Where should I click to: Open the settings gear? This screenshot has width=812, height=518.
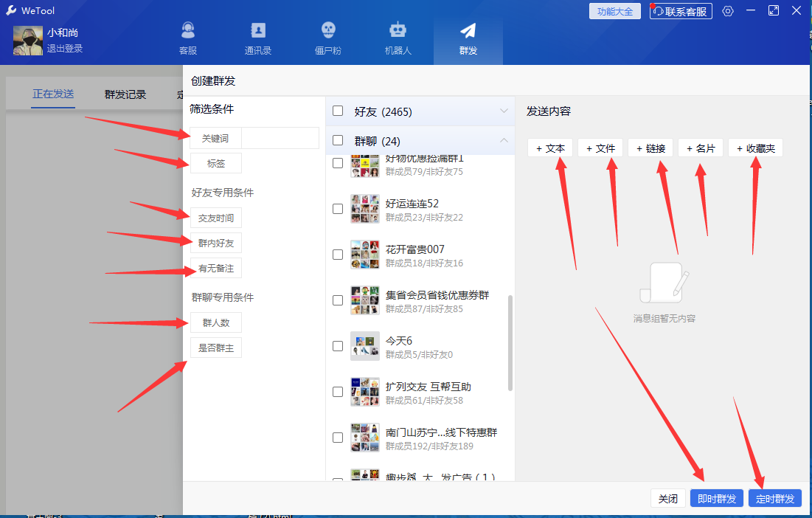[x=728, y=11]
